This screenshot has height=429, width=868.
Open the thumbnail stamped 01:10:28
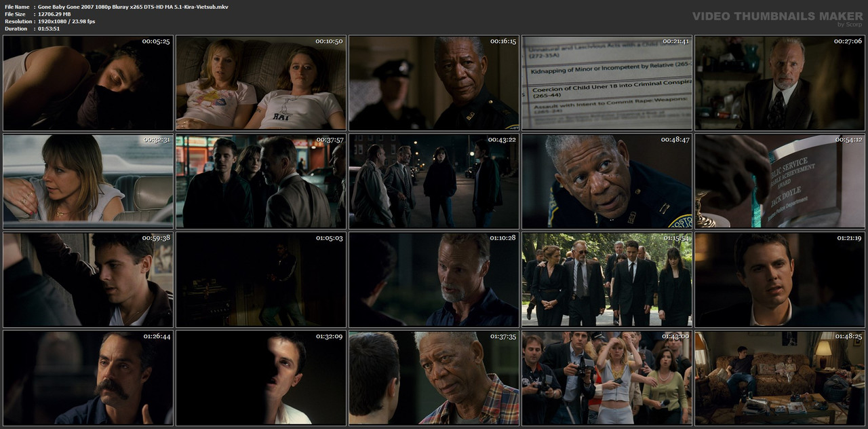[434, 280]
